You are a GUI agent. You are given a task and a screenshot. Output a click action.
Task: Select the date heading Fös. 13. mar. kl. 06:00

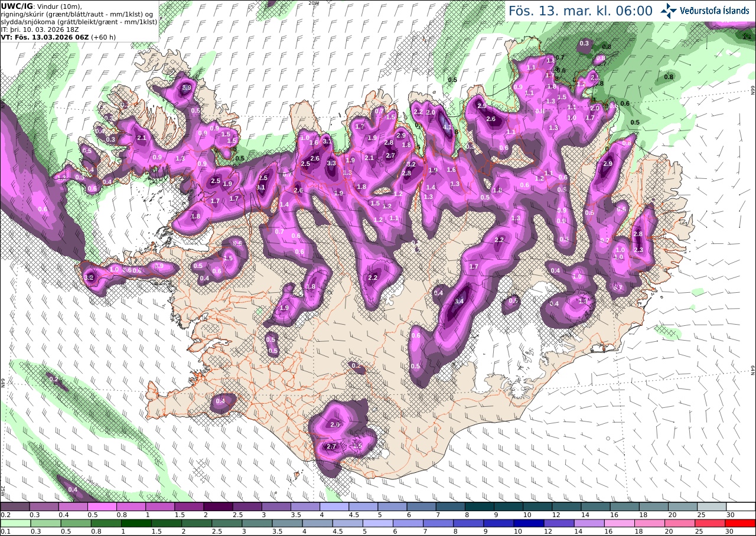581,11
